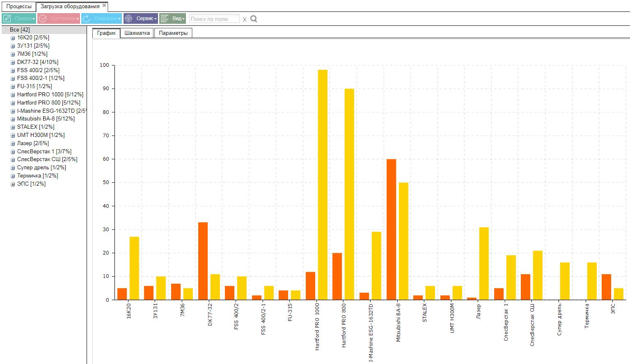Click the Поиск по полю input field
Screen dimensions: 630x364
pyautogui.click(x=214, y=19)
